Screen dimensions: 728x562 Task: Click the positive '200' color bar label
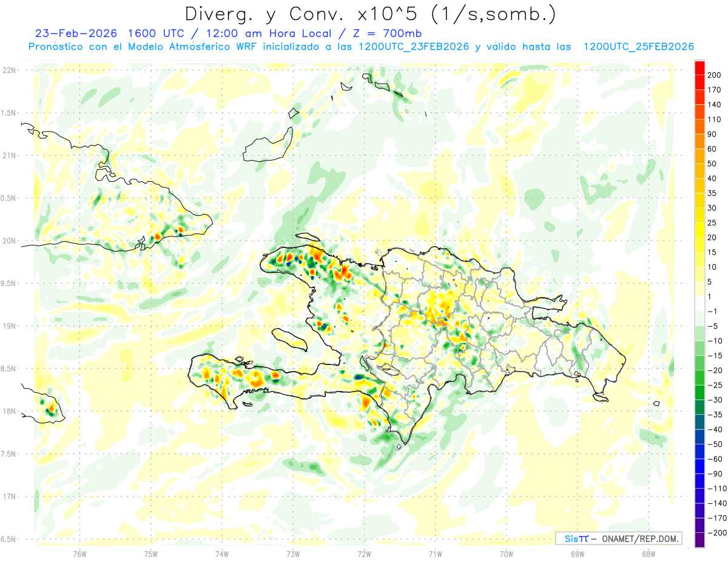(715, 75)
